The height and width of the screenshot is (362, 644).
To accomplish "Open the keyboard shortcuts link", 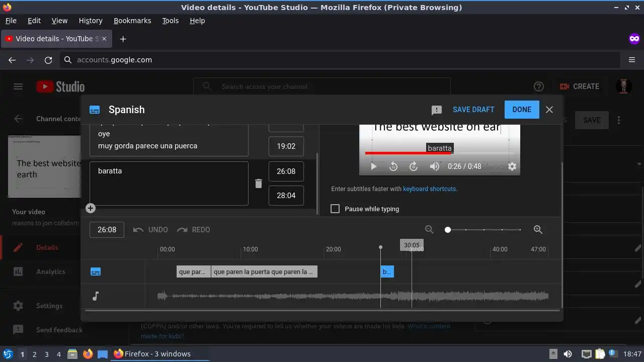I will (429, 189).
